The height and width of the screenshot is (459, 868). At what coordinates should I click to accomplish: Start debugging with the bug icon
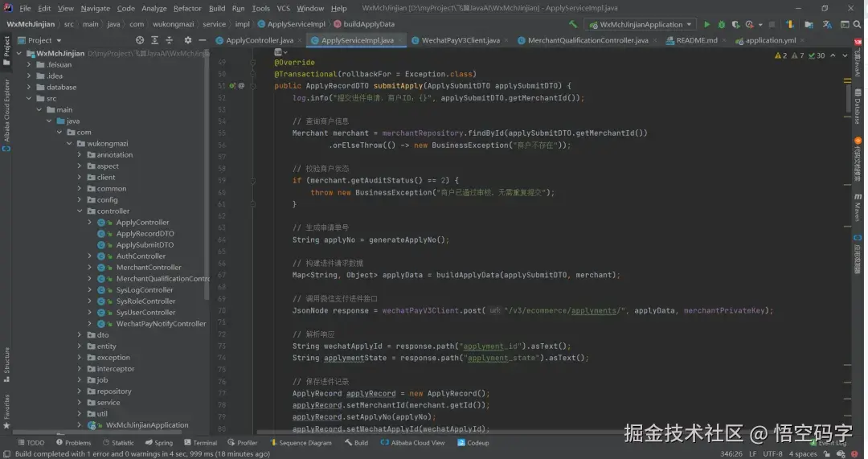[x=721, y=24]
